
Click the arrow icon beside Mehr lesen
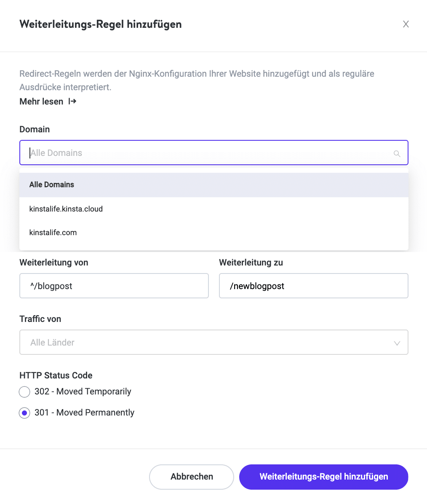pyautogui.click(x=72, y=102)
